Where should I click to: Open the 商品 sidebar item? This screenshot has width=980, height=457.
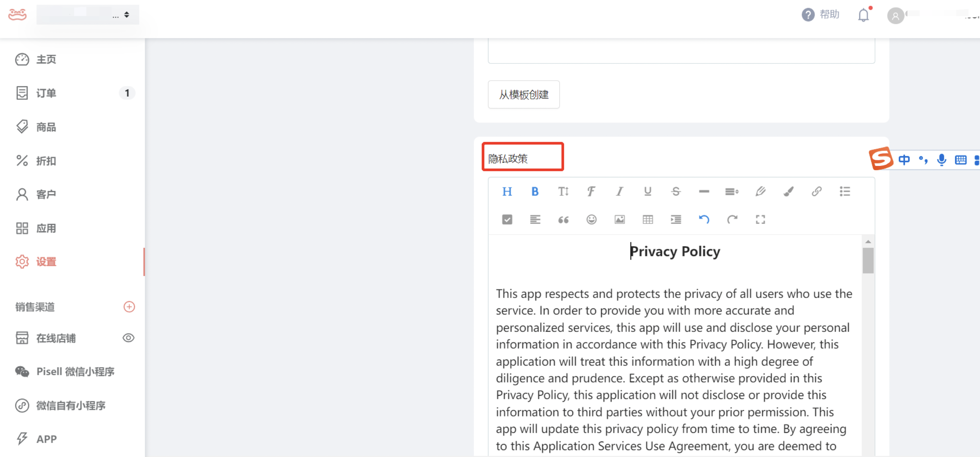click(73, 127)
